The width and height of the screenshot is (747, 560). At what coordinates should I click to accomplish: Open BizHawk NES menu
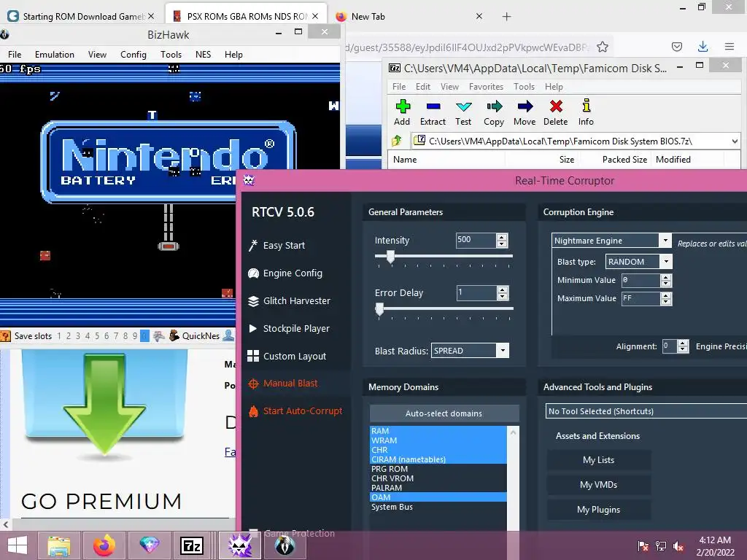click(203, 54)
